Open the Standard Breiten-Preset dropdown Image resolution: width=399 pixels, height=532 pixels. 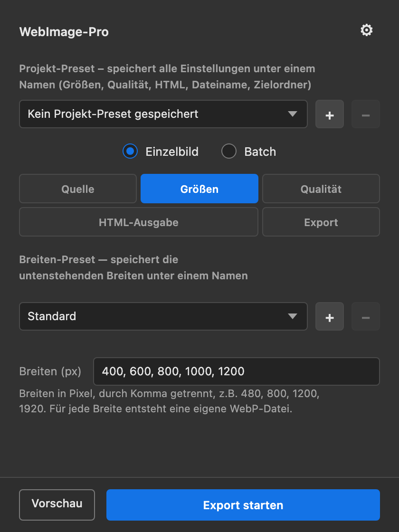(x=163, y=316)
